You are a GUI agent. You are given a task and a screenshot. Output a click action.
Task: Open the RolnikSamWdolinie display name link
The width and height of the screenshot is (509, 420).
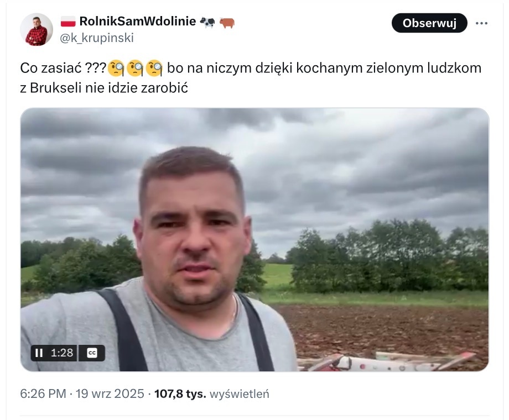138,22
